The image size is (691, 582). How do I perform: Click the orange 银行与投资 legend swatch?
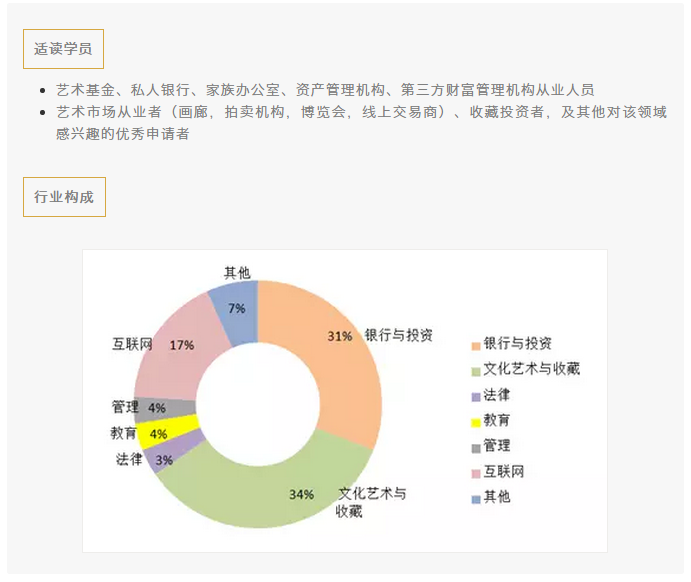pyautogui.click(x=476, y=346)
